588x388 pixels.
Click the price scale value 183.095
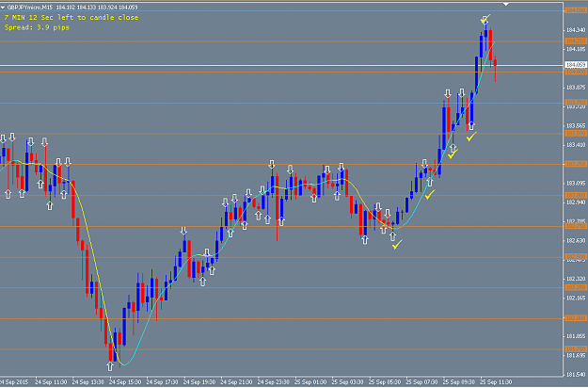point(576,183)
